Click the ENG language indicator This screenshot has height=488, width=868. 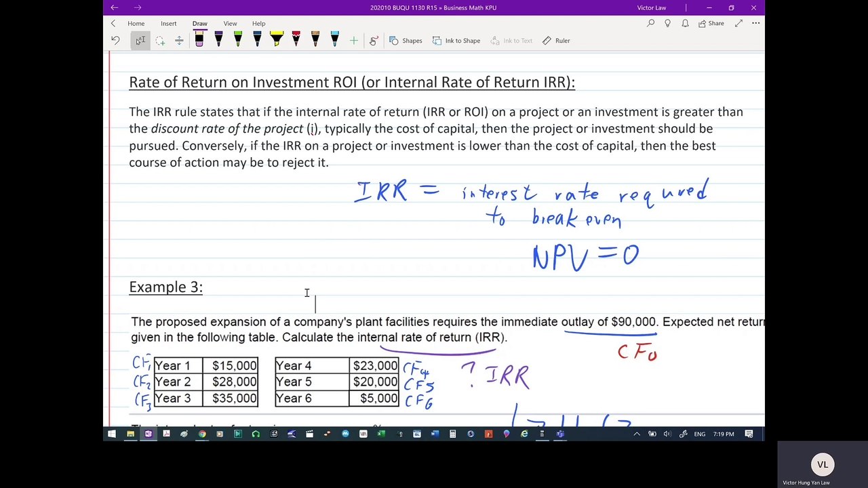point(699,434)
